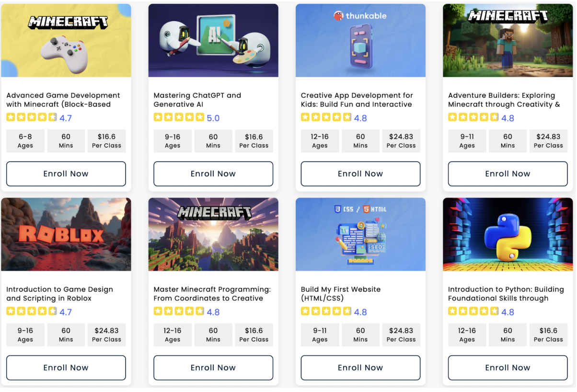Click the thunkable logo icon
This screenshot has width=577, height=392.
(x=339, y=16)
